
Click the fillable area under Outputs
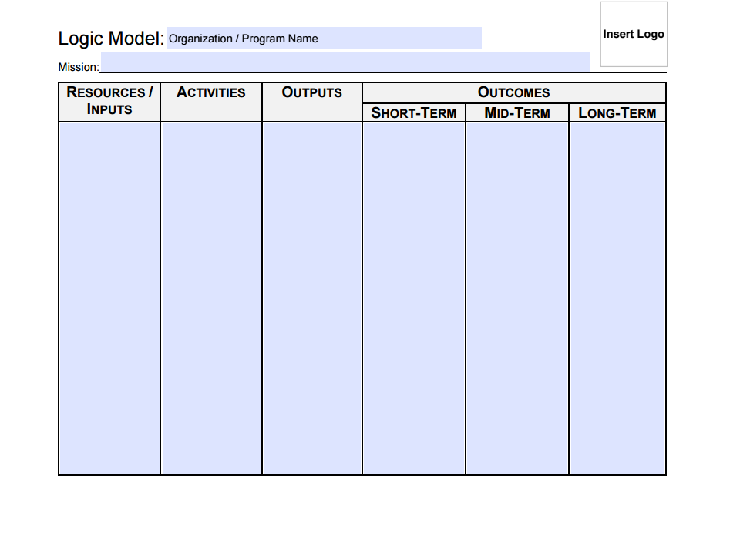pyautogui.click(x=312, y=299)
